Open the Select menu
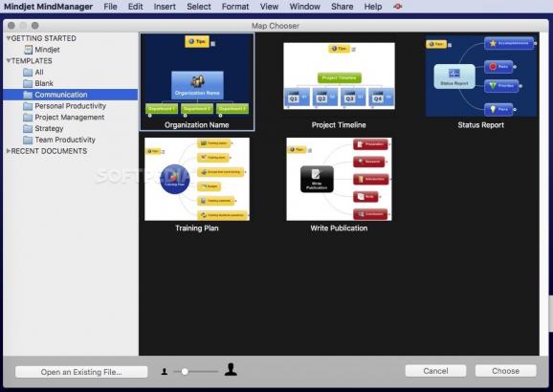Viewport: 553px width, 392px height. (x=199, y=7)
